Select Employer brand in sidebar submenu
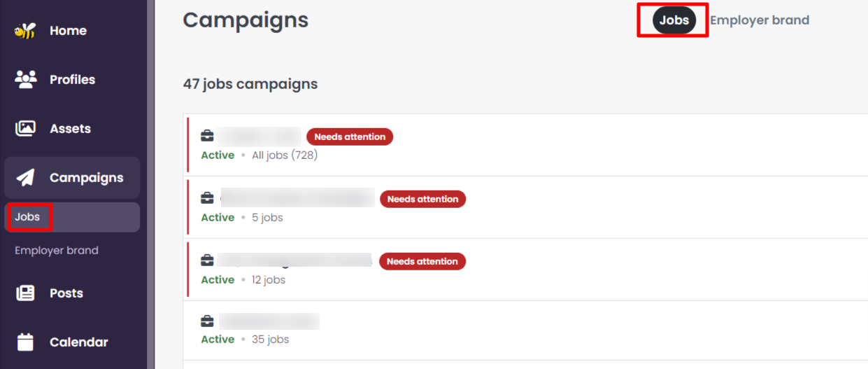 click(57, 250)
